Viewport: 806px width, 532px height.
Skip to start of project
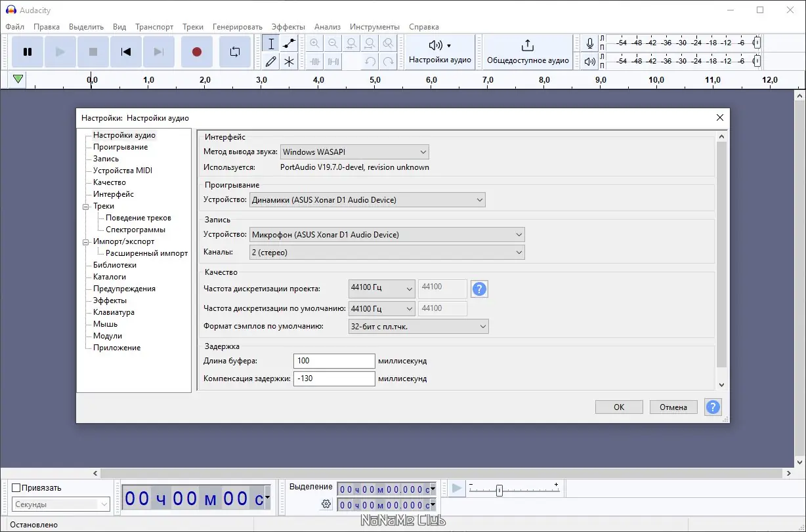click(126, 52)
